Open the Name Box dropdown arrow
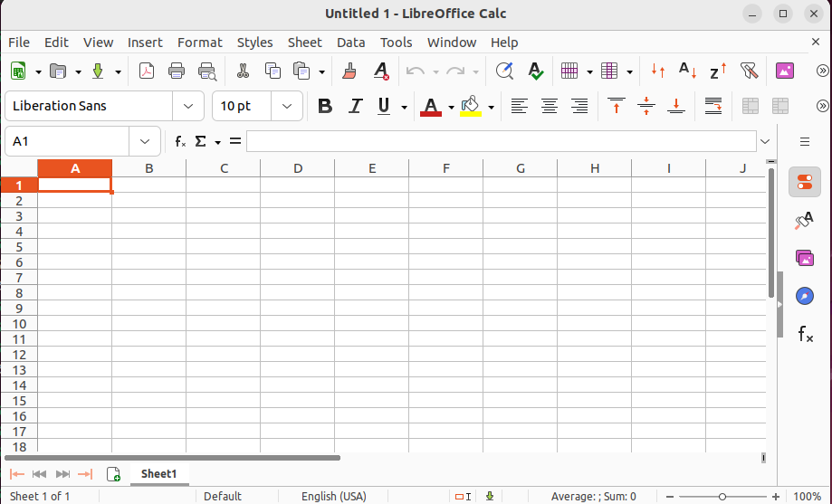The width and height of the screenshot is (832, 504). point(144,141)
